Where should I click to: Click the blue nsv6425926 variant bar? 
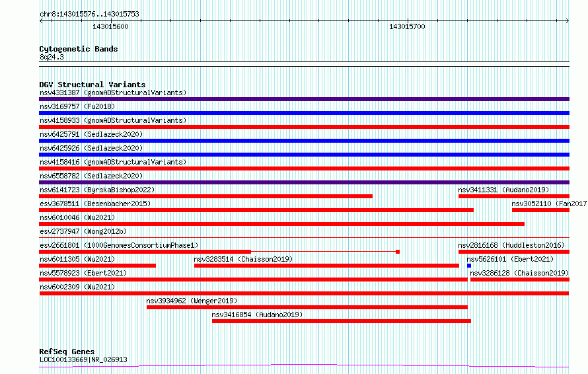coord(304,155)
